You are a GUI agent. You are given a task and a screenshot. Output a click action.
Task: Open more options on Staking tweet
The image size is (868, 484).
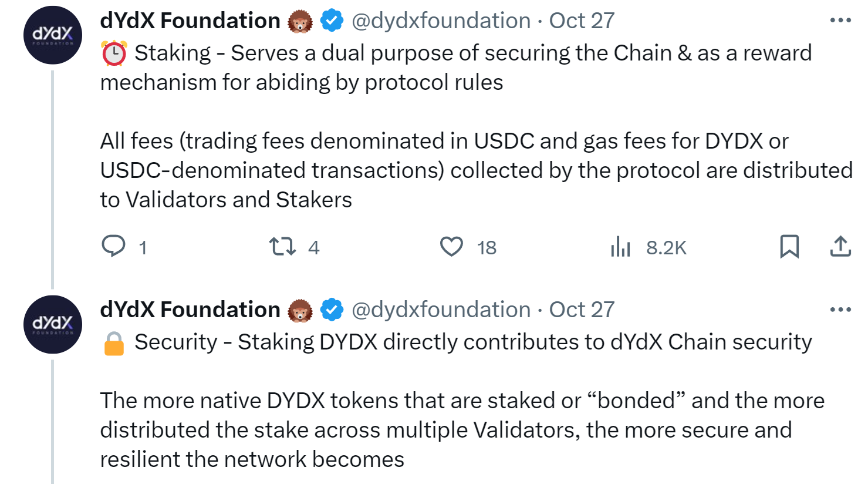point(840,21)
